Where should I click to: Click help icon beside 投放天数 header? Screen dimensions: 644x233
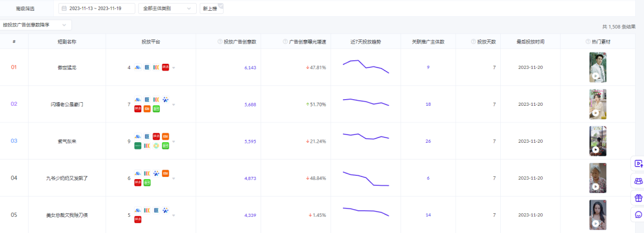[x=473, y=42]
